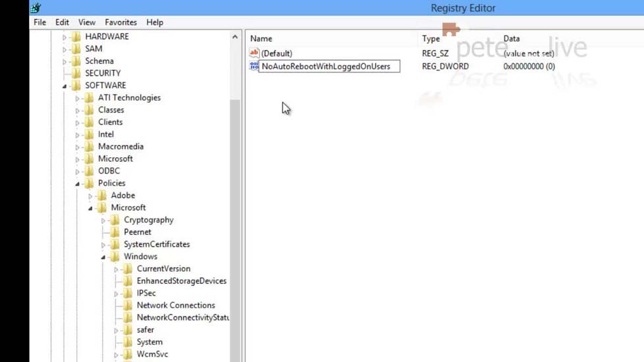
Task: Click the Schema folder icon
Action: (x=76, y=61)
